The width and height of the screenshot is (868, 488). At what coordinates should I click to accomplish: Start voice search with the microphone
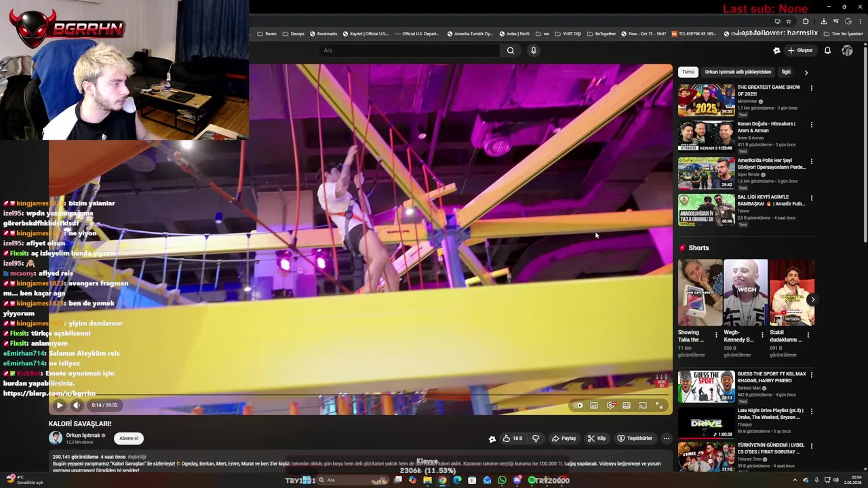click(x=534, y=50)
